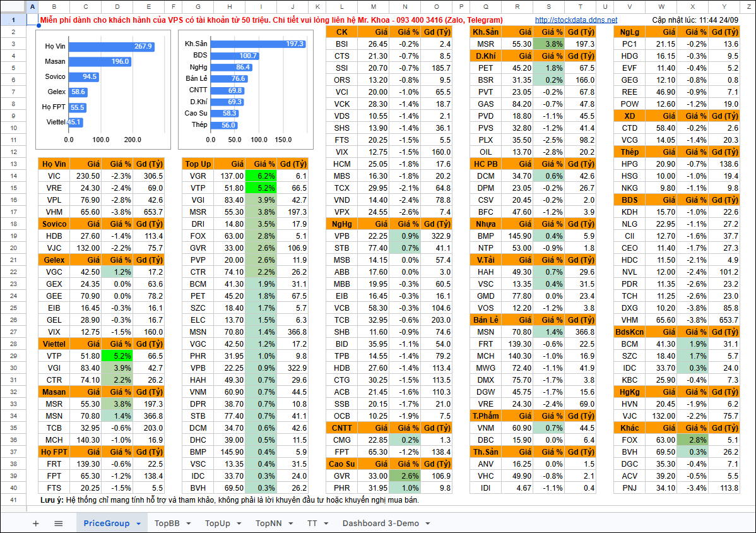This screenshot has height=533, width=756.
Task: Follow the stockdata.ddns.net hyperlink
Action: [x=576, y=20]
